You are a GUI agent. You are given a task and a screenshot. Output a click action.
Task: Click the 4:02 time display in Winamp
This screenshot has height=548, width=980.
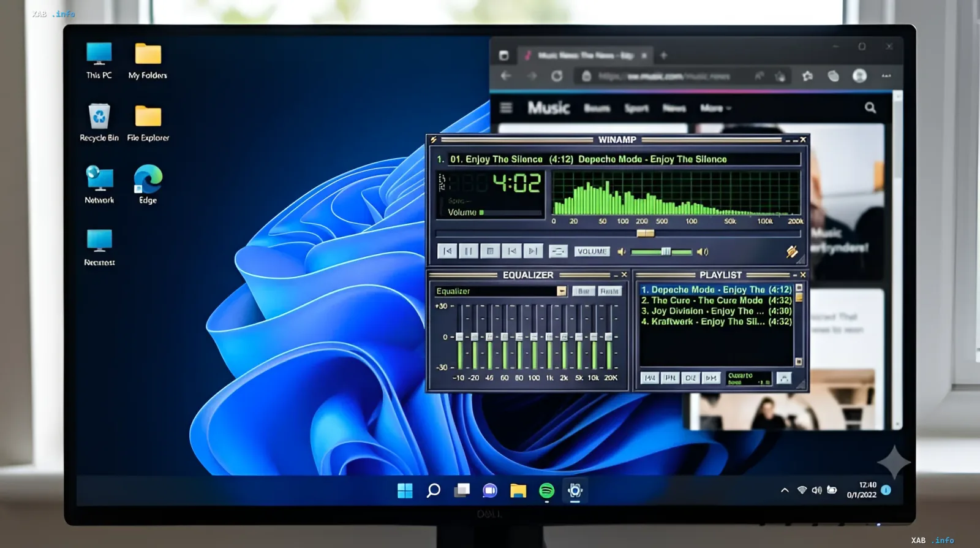tap(518, 183)
